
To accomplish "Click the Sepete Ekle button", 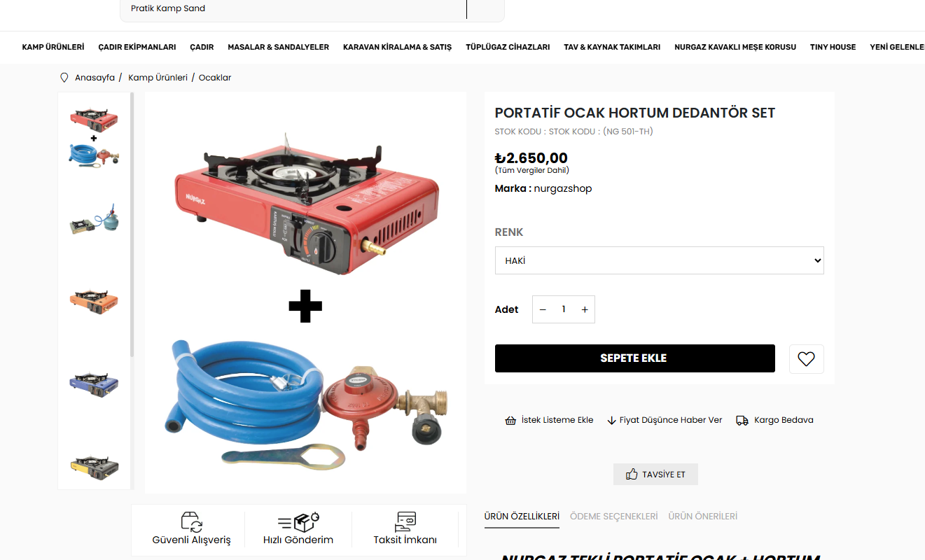I will pos(634,358).
